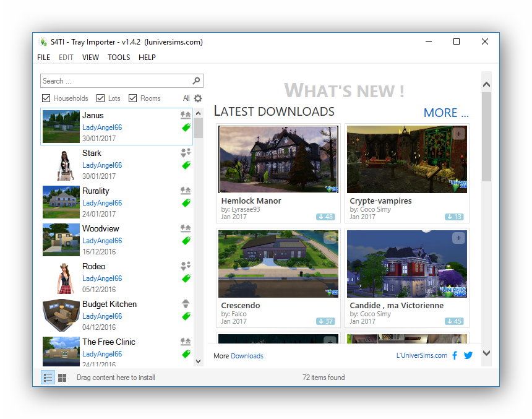Uncheck the Households filter
Screen dimensions: 532x419
point(46,98)
